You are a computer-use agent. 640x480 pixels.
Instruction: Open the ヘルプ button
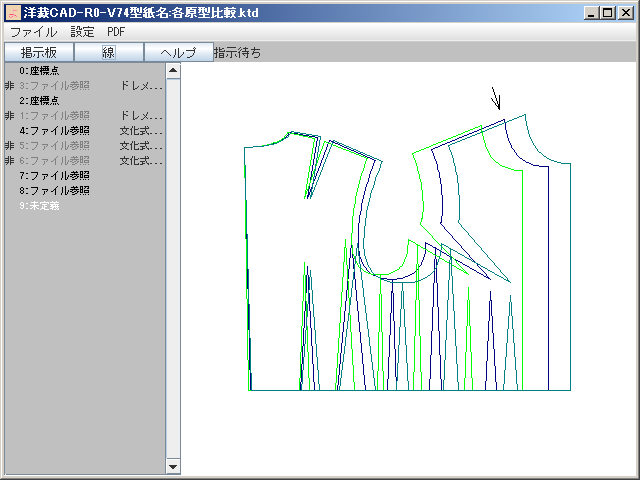[179, 52]
